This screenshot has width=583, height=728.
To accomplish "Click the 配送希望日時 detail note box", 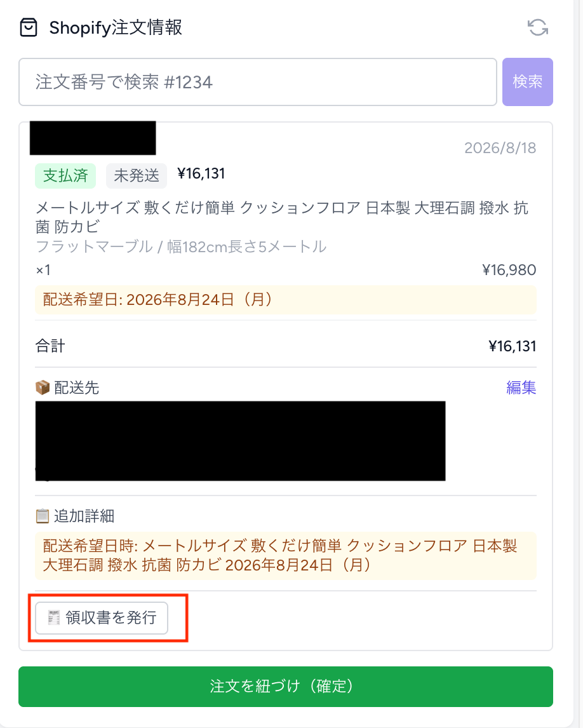I will [x=285, y=555].
